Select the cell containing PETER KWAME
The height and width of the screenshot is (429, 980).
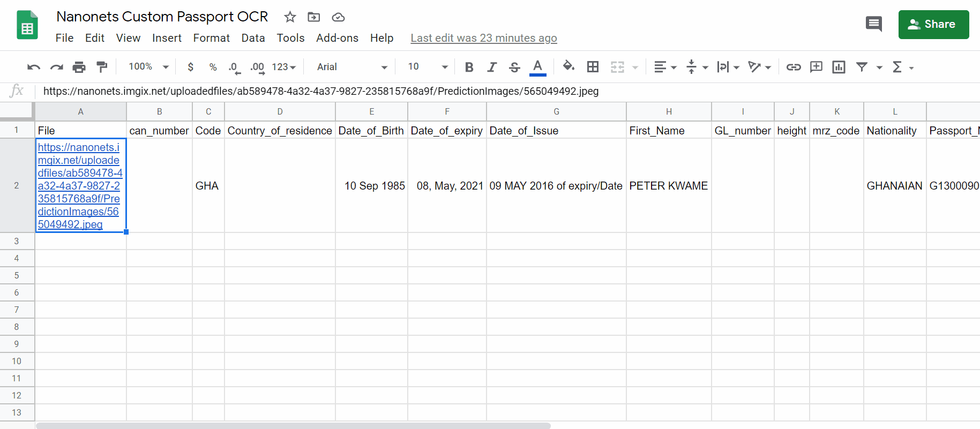(x=668, y=186)
